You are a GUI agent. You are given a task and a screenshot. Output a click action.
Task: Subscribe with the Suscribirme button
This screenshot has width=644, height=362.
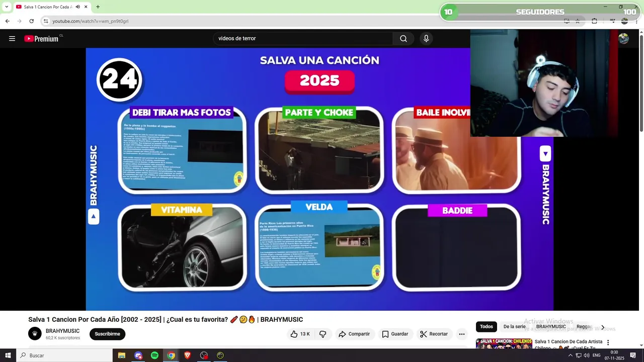point(107,334)
